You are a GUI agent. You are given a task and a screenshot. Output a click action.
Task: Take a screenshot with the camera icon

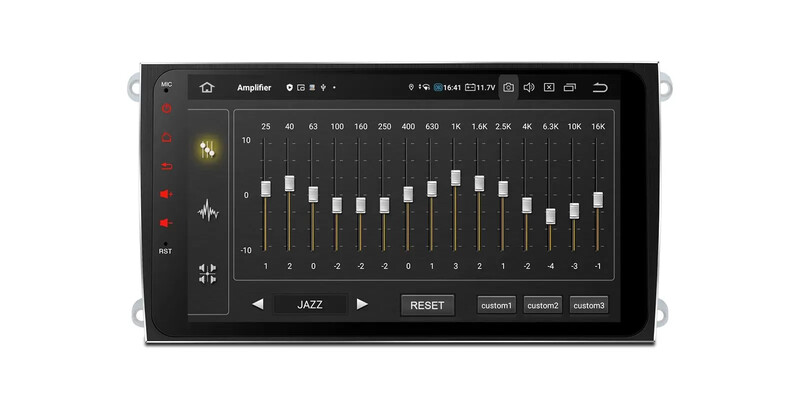pyautogui.click(x=509, y=87)
